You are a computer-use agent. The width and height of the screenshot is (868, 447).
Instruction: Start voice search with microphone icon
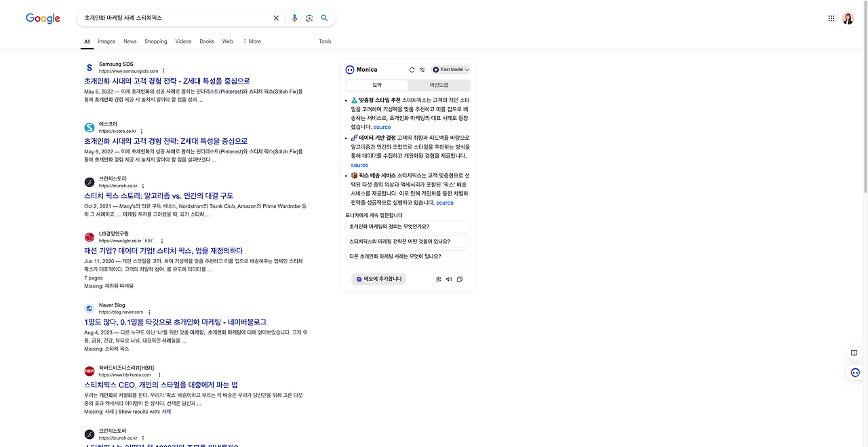[x=294, y=18]
